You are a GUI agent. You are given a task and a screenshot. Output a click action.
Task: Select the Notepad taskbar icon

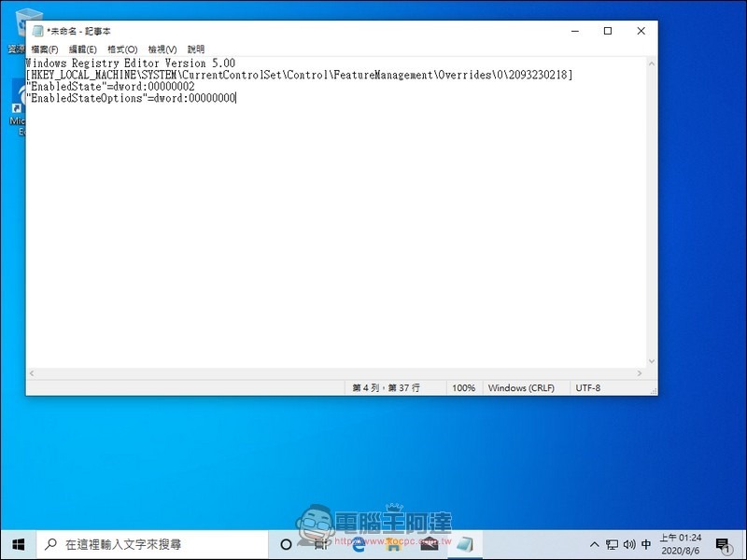465,544
